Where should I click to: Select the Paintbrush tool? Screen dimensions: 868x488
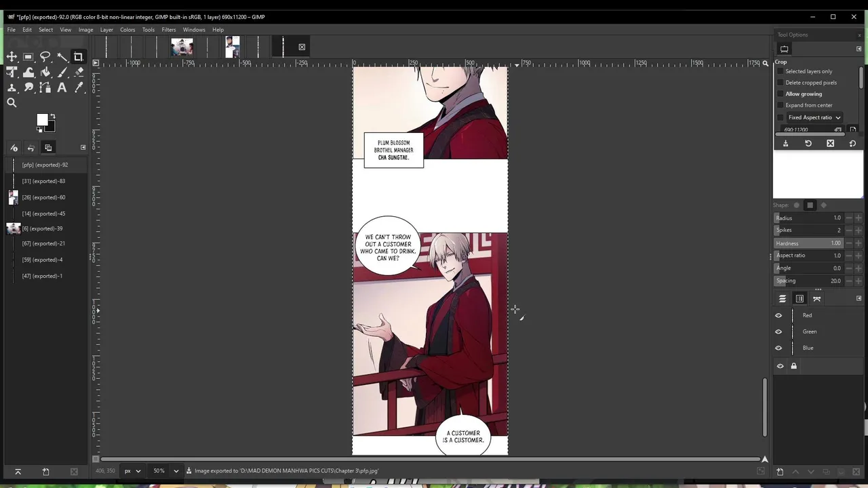[x=62, y=73]
